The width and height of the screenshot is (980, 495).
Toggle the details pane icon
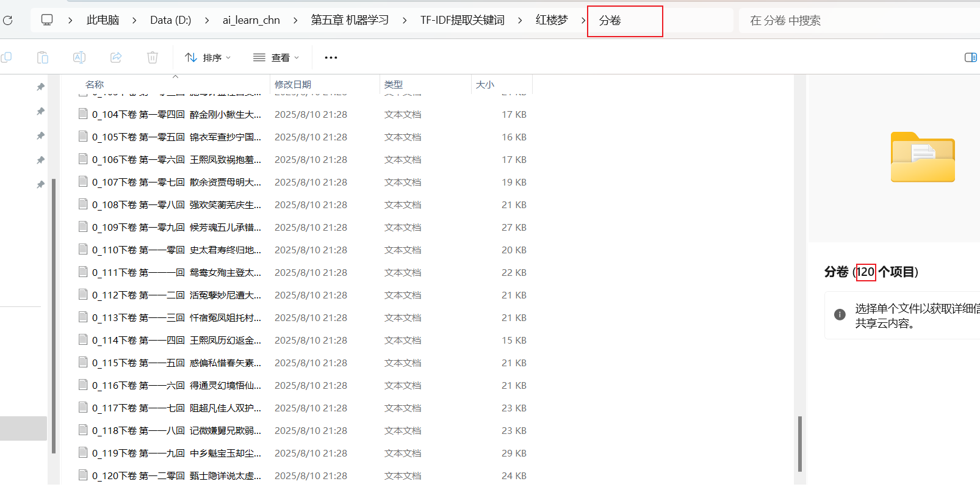tap(971, 57)
